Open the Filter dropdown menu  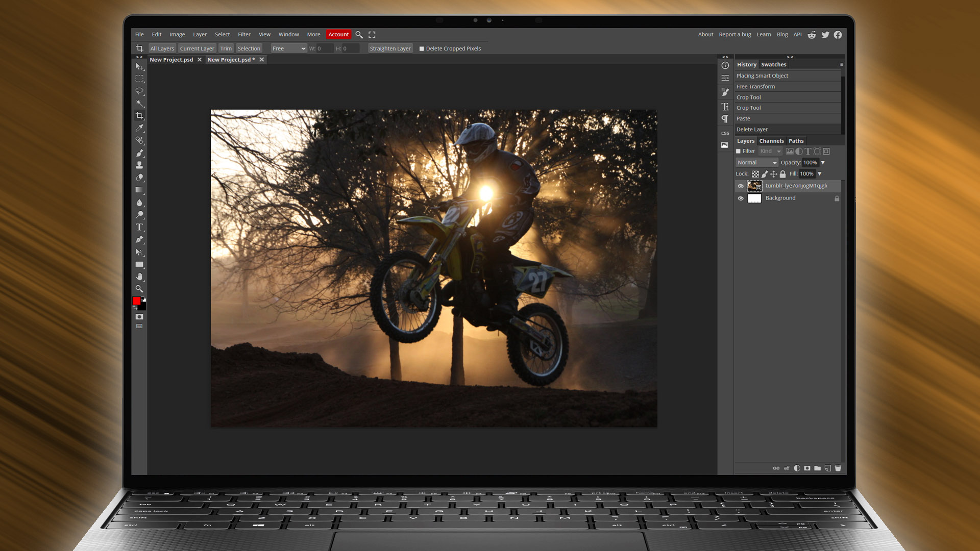(x=244, y=34)
